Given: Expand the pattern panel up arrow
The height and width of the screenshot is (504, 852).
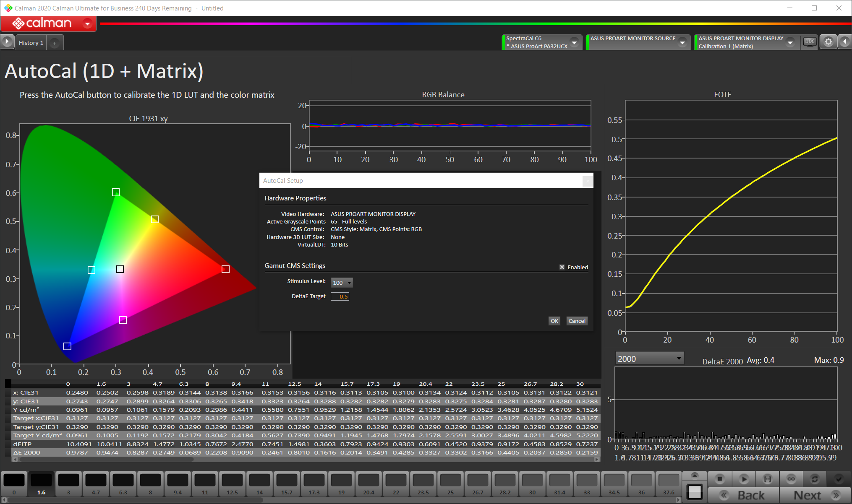Looking at the screenshot, I should (695, 475).
